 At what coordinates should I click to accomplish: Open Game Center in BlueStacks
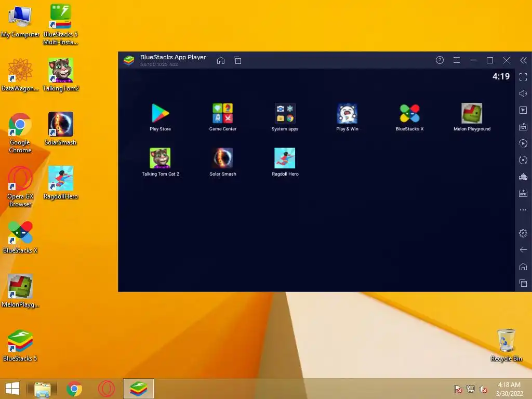222,117
